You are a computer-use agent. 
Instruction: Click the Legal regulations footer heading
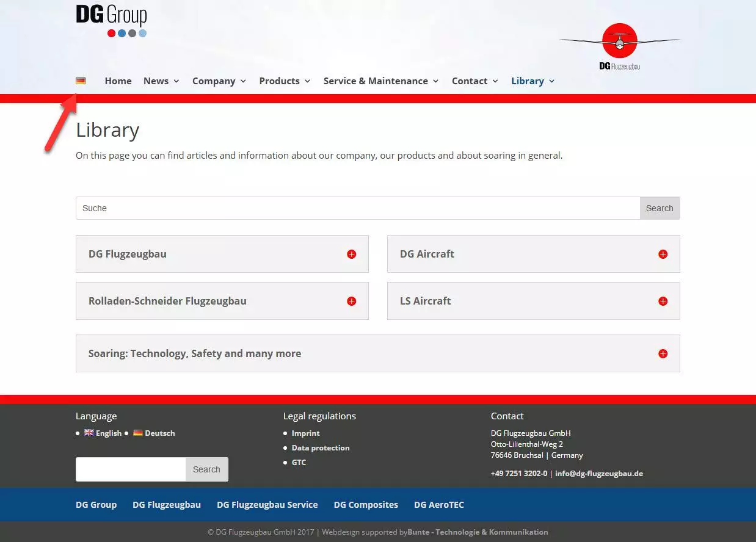(x=319, y=416)
